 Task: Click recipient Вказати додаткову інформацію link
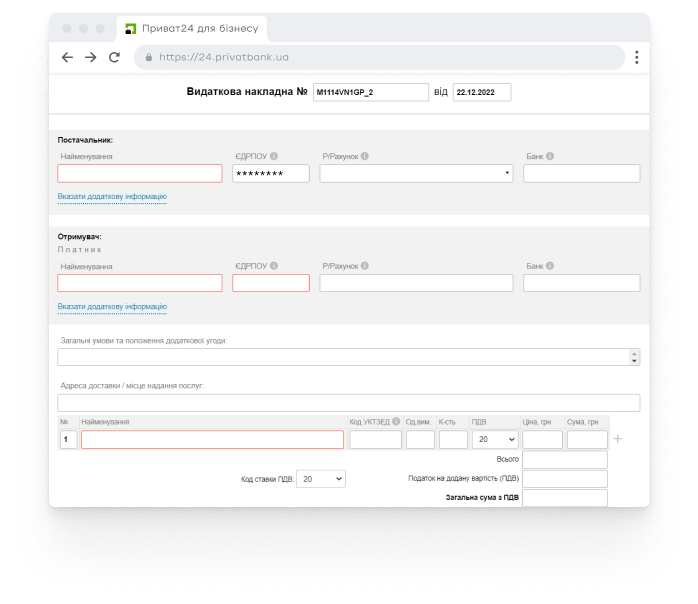112,307
